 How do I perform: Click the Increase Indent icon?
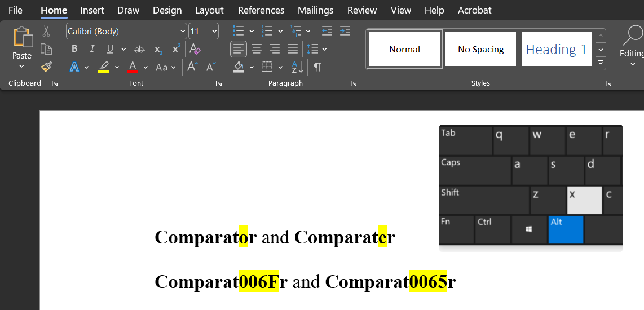[345, 31]
